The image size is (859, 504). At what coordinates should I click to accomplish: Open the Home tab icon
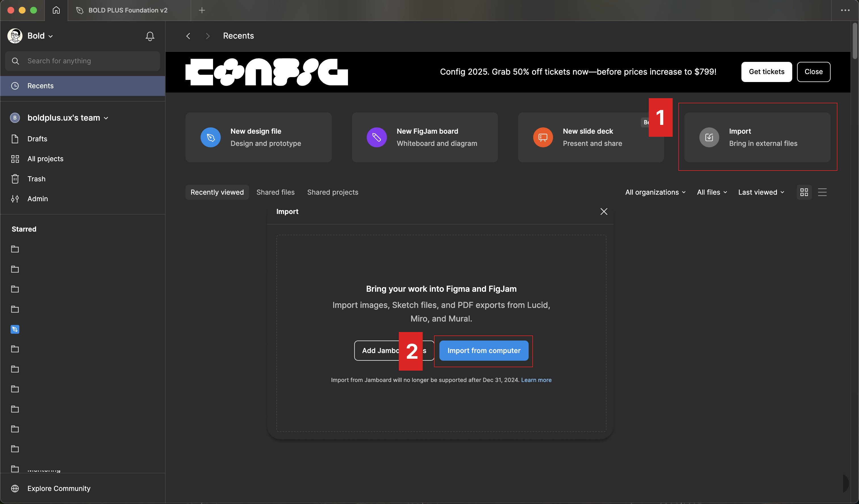[56, 10]
